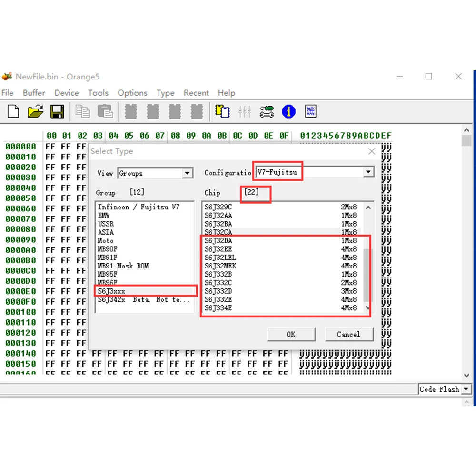Image resolution: width=476 pixels, height=476 pixels.
Task: Open the Code Flash dropdown
Action: click(x=466, y=389)
